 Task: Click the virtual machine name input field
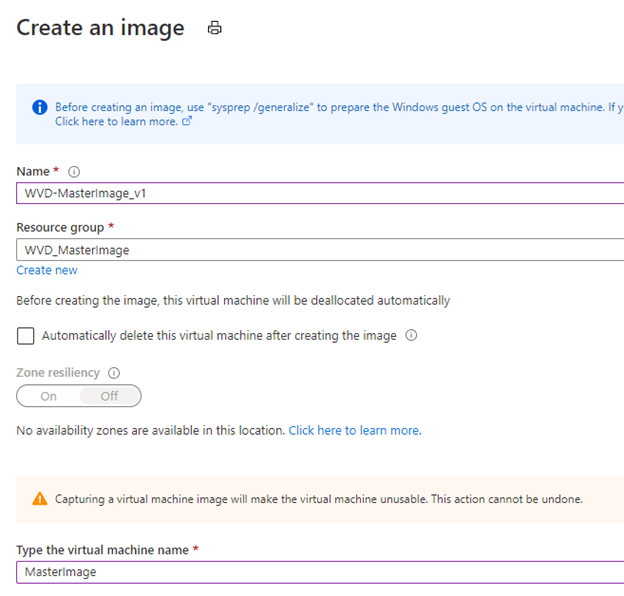pos(320,572)
